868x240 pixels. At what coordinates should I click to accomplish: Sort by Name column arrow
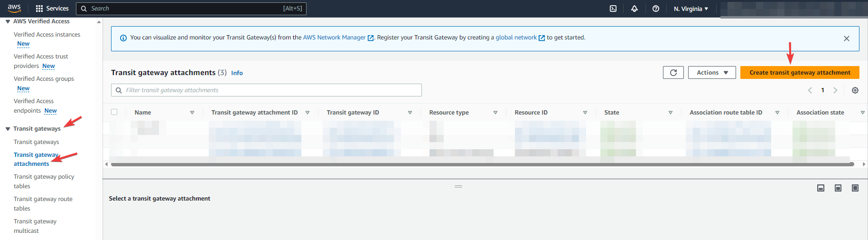[x=192, y=113]
